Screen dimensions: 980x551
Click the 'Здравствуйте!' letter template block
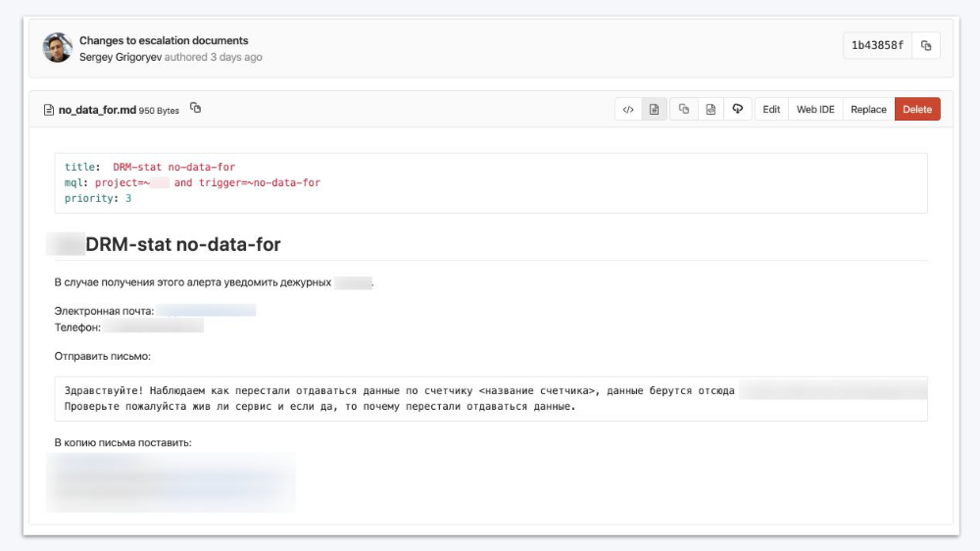[x=491, y=398]
